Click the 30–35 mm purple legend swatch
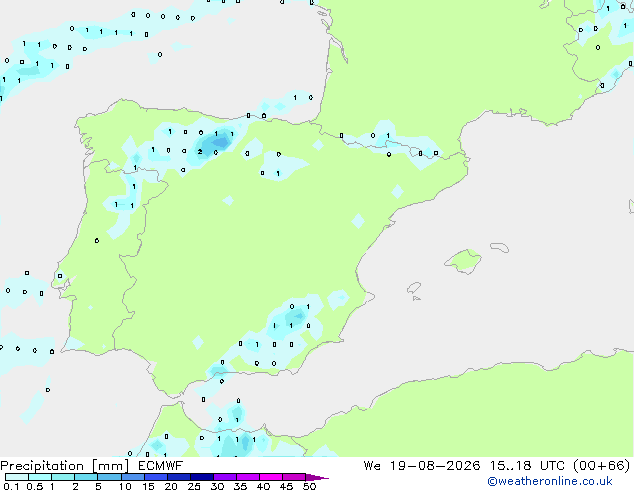Viewport: 634px width, 490px height. point(225,477)
